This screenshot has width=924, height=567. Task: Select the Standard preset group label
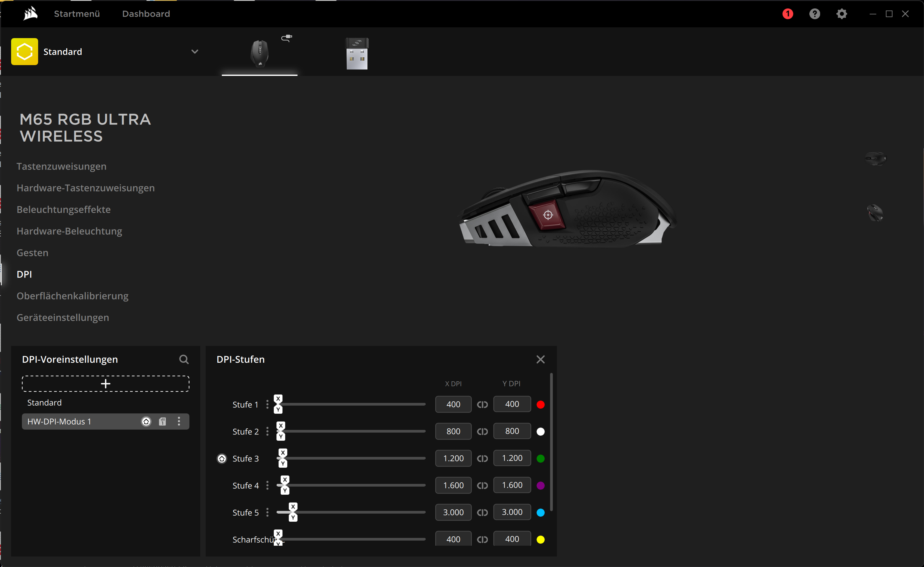tap(44, 402)
